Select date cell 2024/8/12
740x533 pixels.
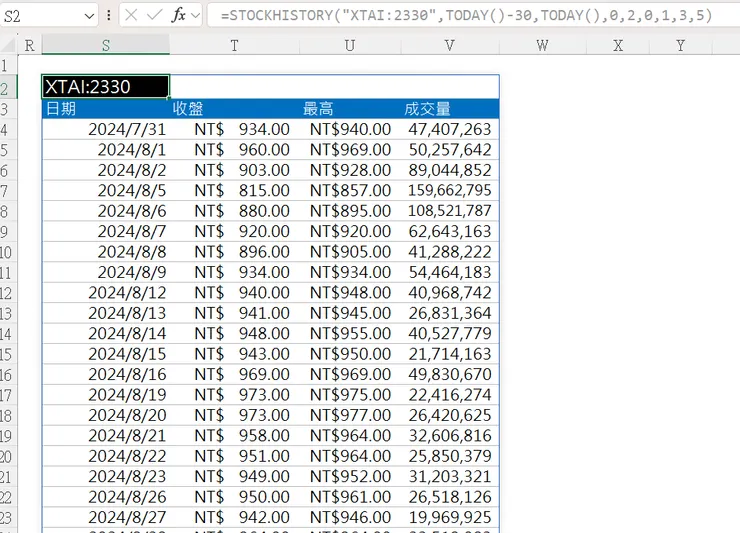pyautogui.click(x=106, y=293)
